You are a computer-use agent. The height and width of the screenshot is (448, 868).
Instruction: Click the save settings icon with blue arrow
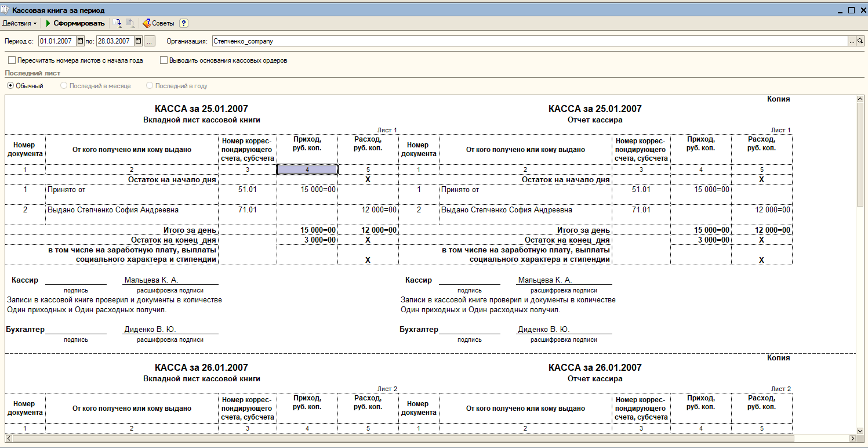117,23
